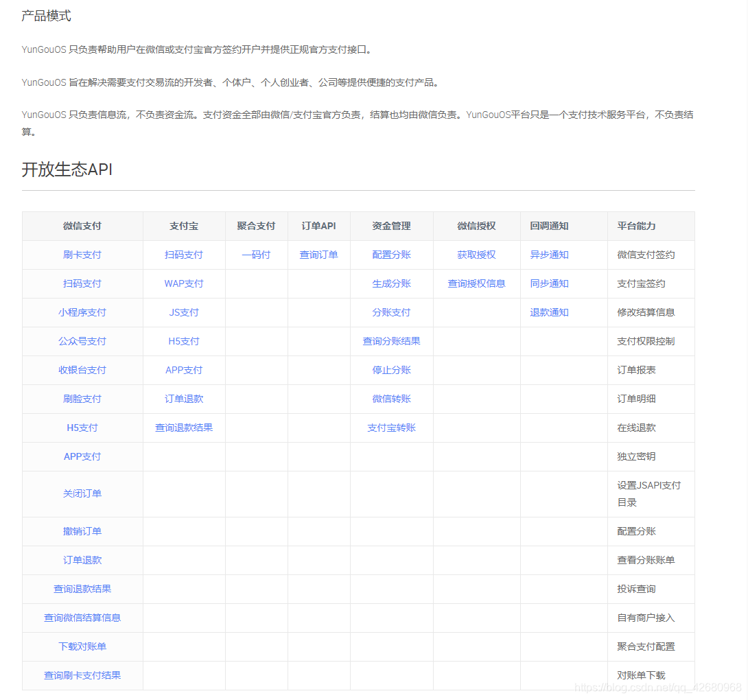Click the 支付宝 column header
Screen dimensions: 748x700
[184, 226]
